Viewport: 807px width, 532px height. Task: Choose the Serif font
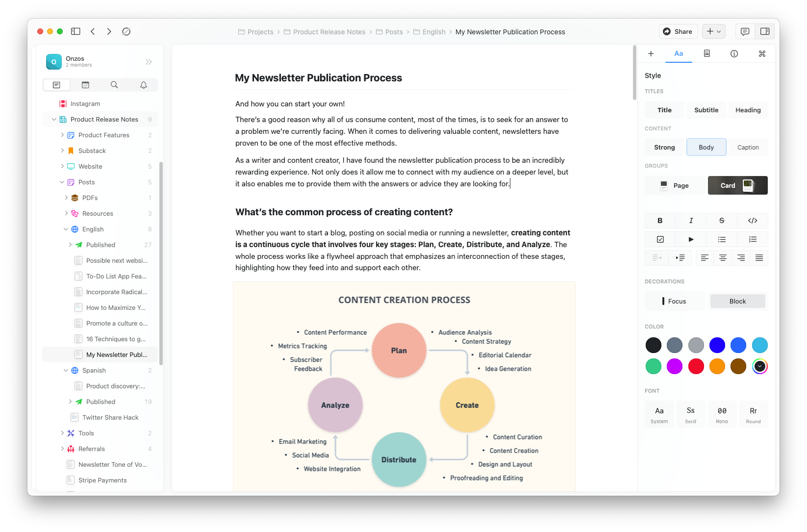pos(690,414)
